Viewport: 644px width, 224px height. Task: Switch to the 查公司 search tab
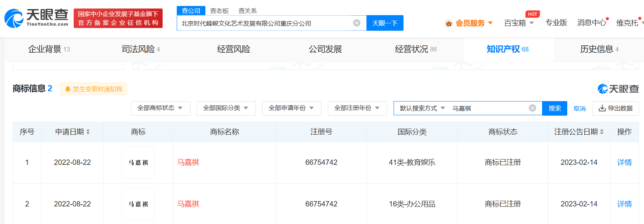191,11
